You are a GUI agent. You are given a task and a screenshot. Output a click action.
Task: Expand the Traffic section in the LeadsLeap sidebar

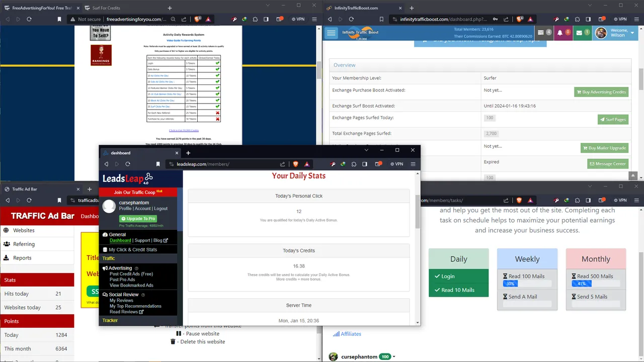coord(138,258)
